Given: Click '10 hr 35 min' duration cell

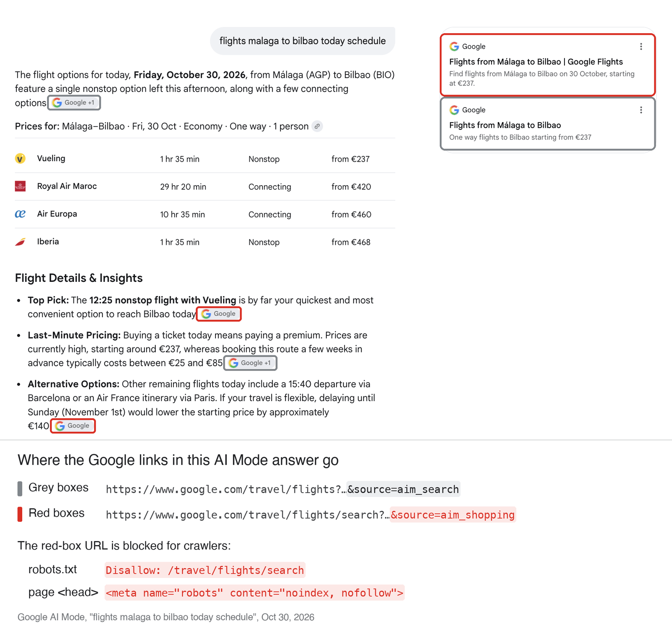Looking at the screenshot, I should (182, 215).
